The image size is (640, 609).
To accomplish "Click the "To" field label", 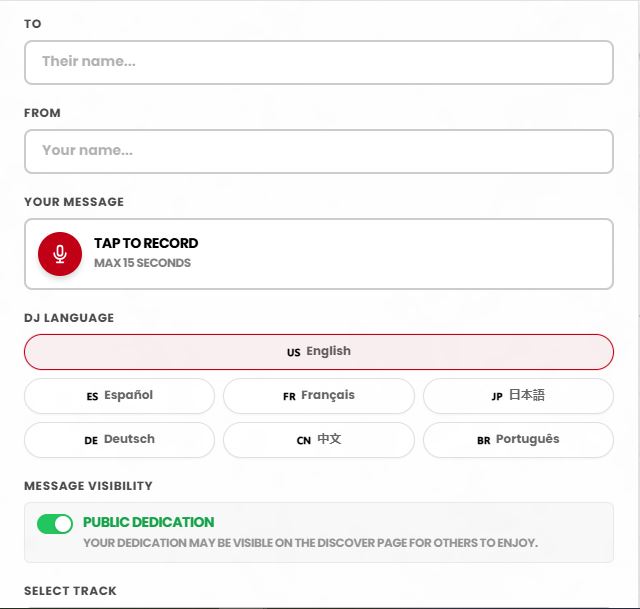I will point(33,24).
